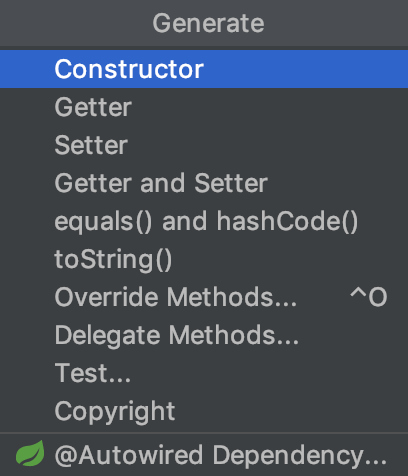Click the ^O shortcut hint label

[x=369, y=297]
